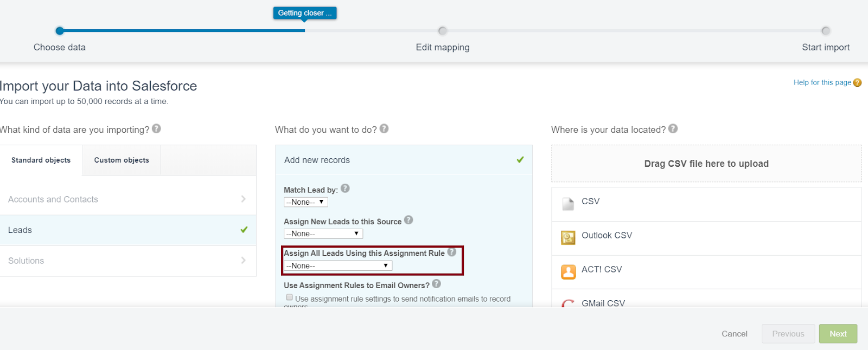
Task: Switch to Standard objects tab
Action: click(41, 160)
